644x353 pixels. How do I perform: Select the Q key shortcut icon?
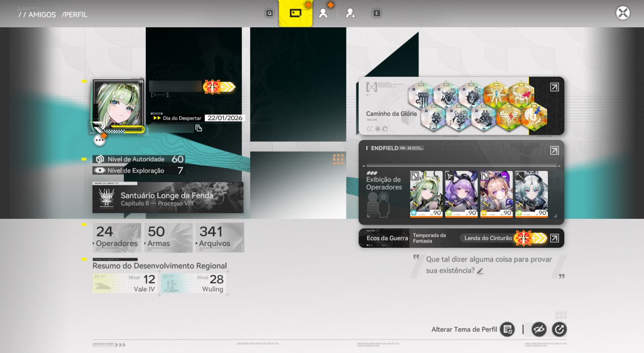[x=269, y=13]
